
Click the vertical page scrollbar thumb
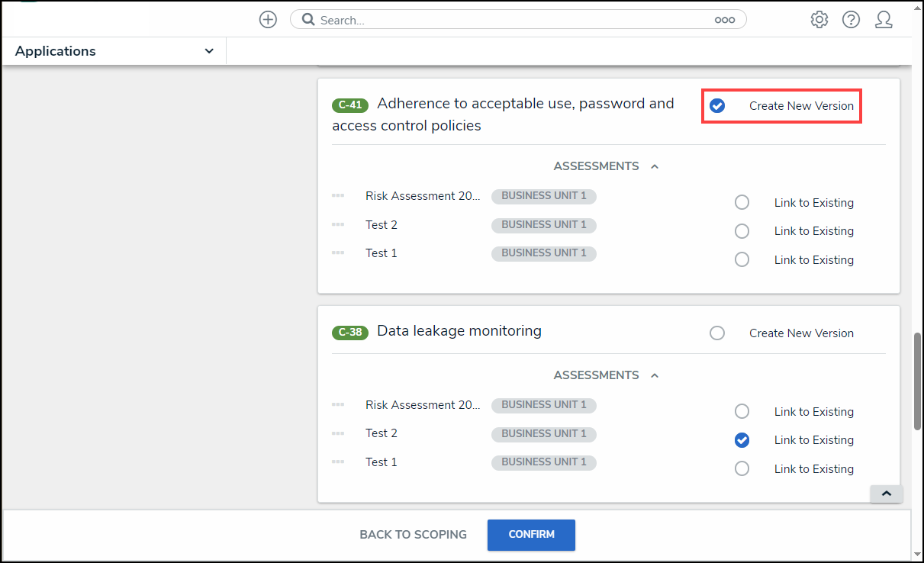coord(917,381)
